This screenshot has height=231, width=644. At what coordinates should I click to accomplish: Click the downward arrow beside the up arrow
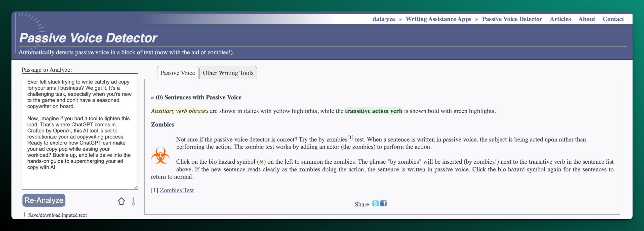133,202
